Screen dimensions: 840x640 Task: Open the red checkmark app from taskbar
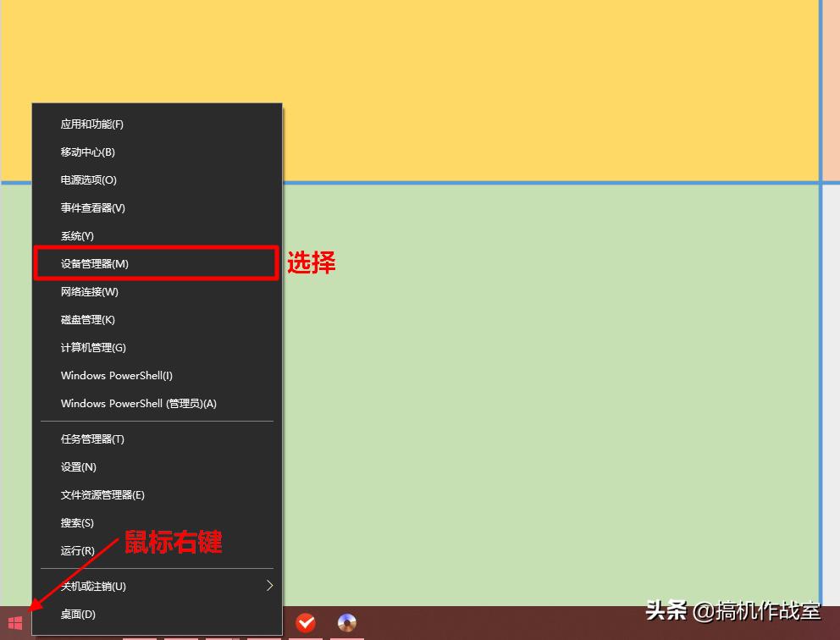[306, 622]
